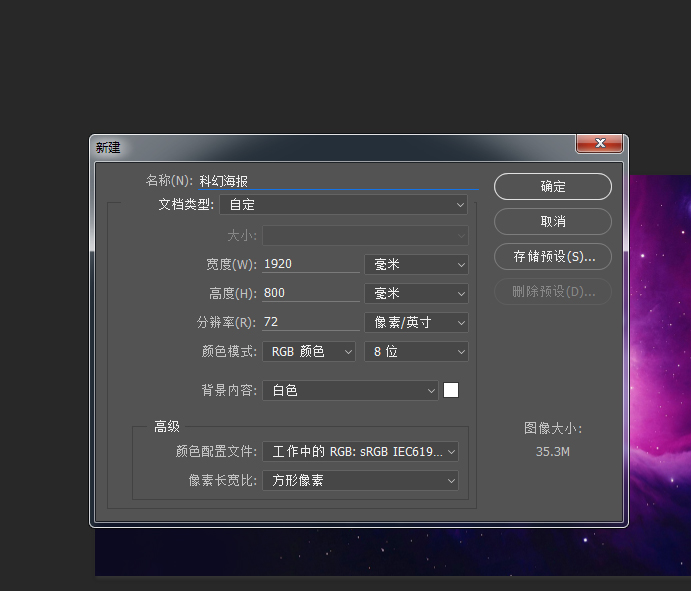
Task: Open the 像素长宽比 dropdown 方形像素
Action: (x=360, y=480)
